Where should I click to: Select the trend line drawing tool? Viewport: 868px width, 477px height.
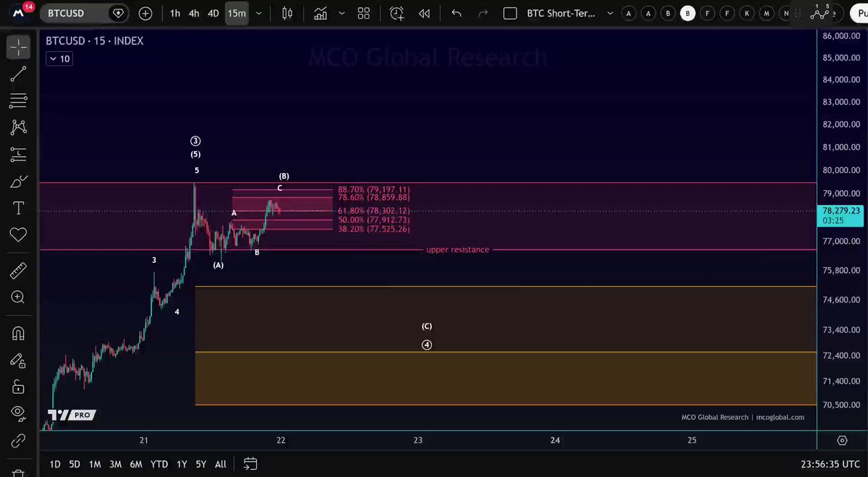coord(18,73)
